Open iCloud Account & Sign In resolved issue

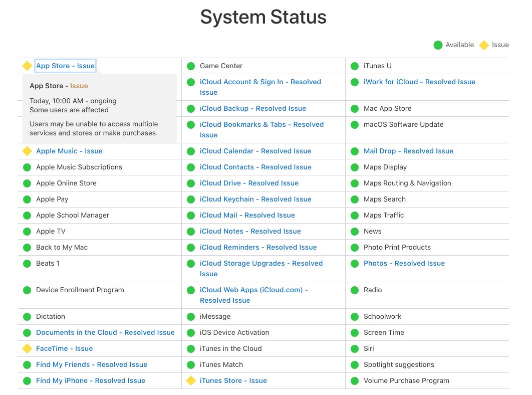(x=260, y=87)
